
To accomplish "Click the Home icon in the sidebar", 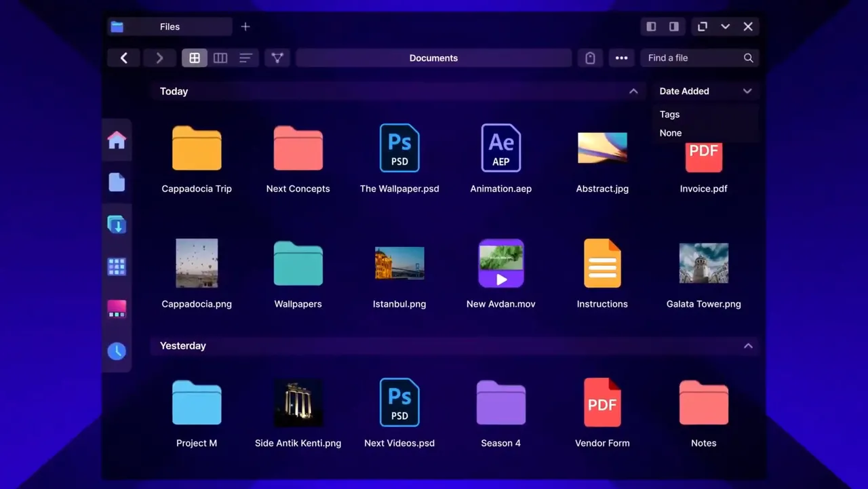I will coord(117,140).
